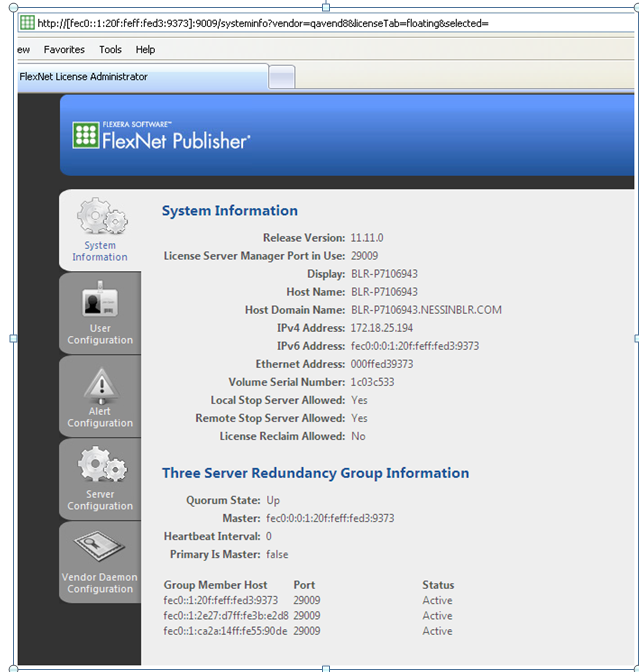Click host domain name BLR-P7106943.NESSINBLR.COM
Image resolution: width=639 pixels, height=672 pixels.
point(426,310)
